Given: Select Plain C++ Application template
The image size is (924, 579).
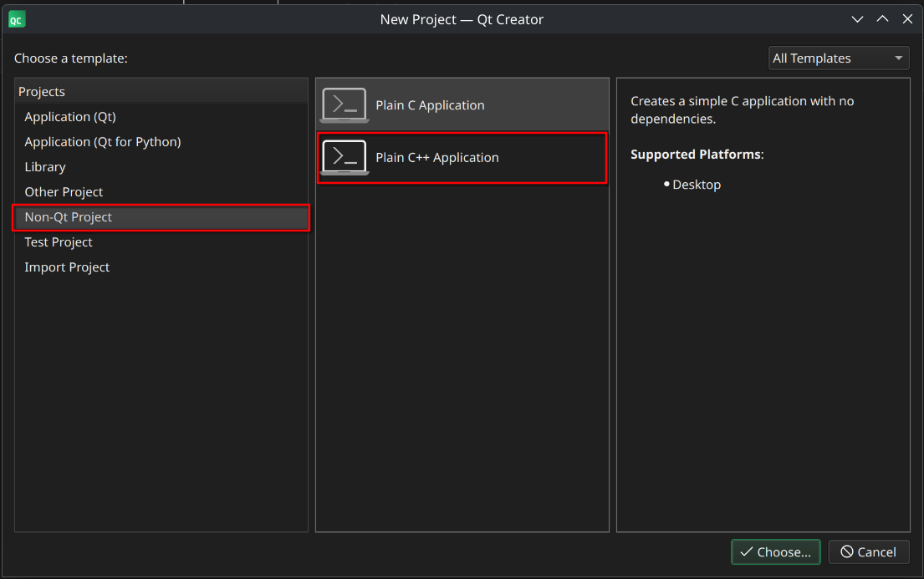Looking at the screenshot, I should coord(462,157).
